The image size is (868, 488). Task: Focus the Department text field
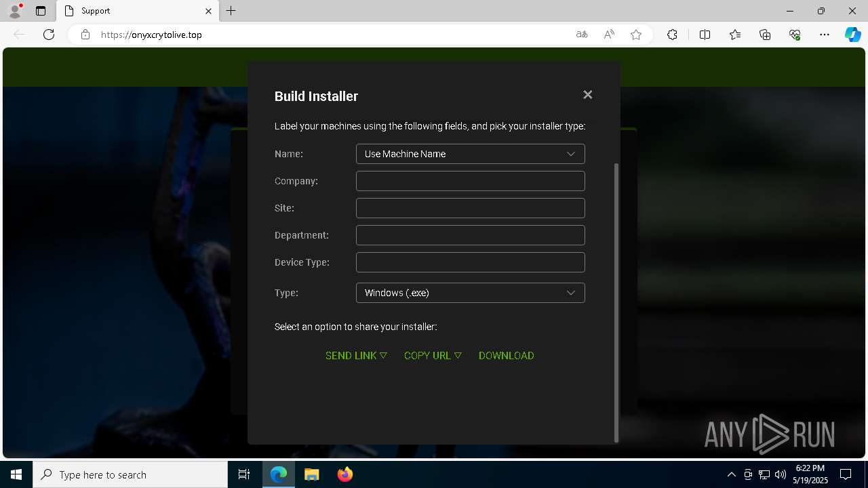coord(470,235)
